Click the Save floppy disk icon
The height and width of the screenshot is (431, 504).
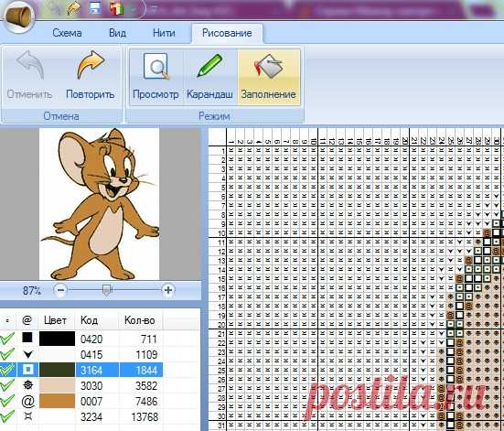point(95,9)
